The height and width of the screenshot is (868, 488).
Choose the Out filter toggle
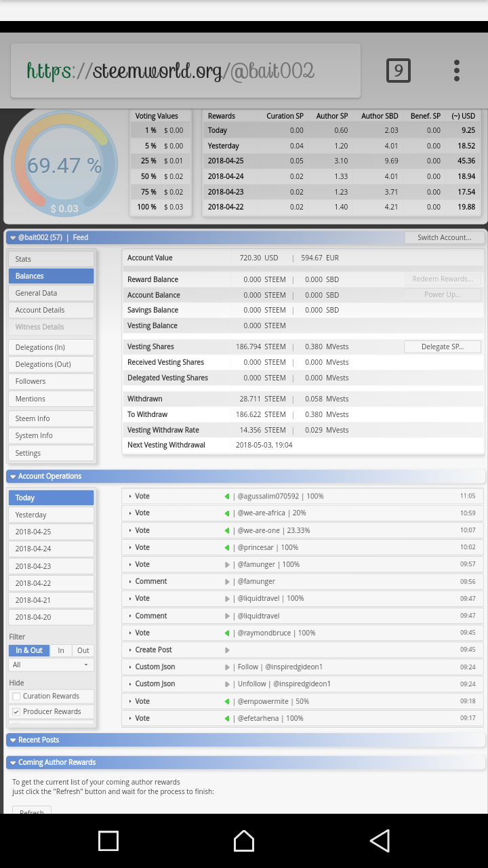point(83,650)
